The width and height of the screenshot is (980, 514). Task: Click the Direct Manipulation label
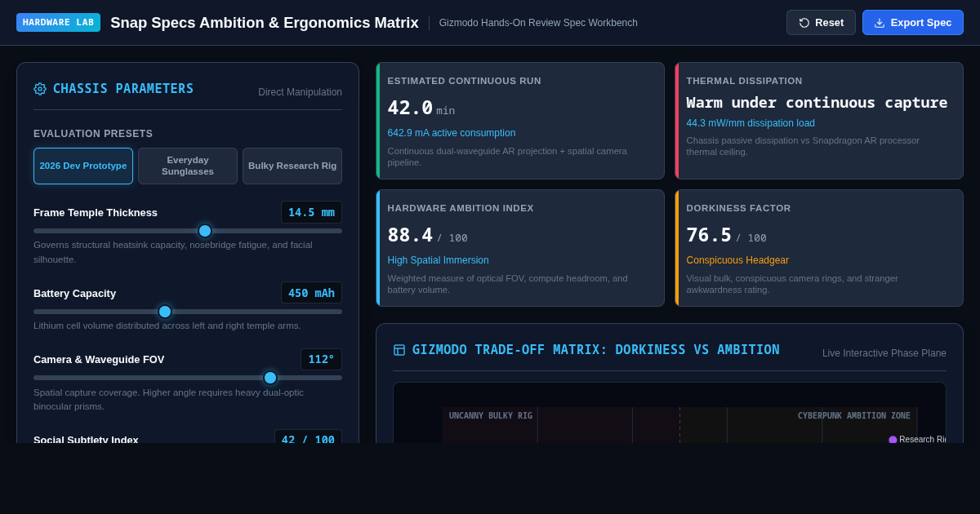300,92
